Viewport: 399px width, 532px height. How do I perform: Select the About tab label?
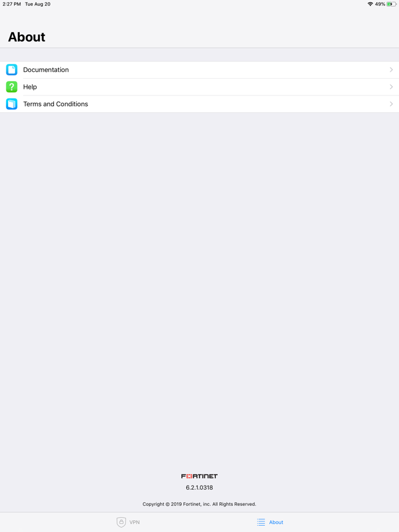click(x=276, y=522)
